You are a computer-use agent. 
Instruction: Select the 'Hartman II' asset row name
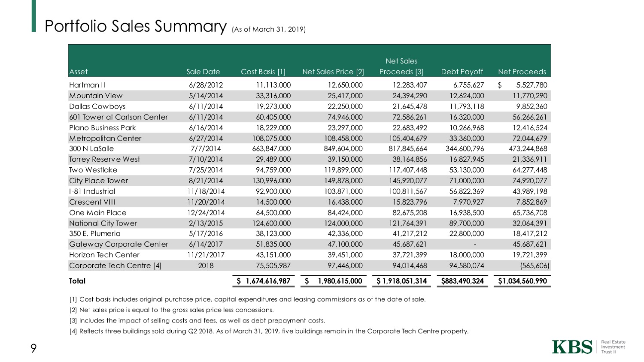pos(87,85)
